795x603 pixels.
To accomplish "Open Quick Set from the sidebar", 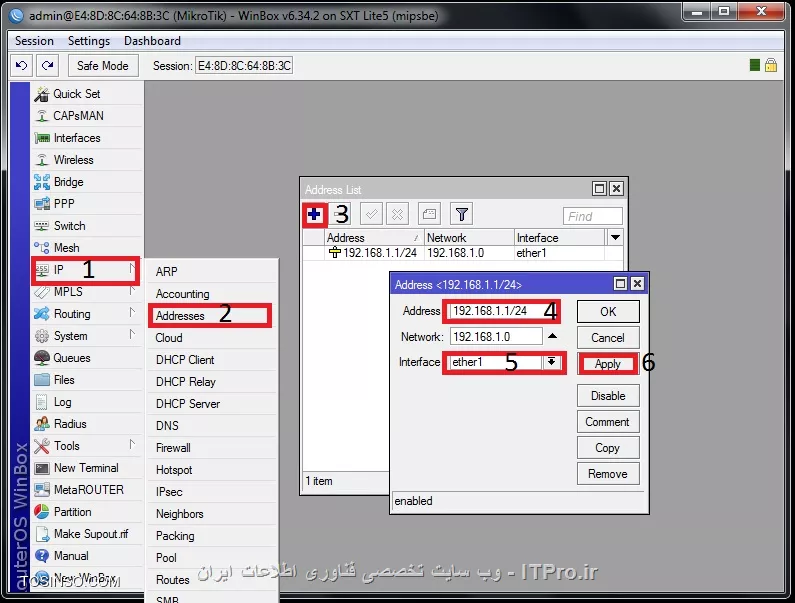I will 87,94.
